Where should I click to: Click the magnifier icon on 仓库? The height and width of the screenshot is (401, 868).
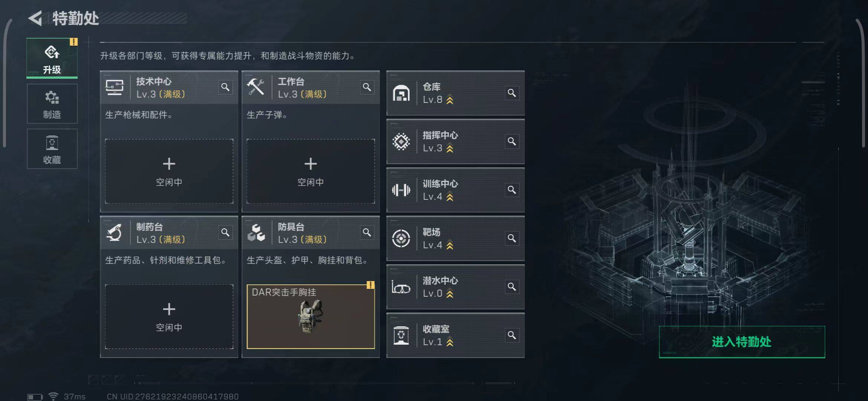click(512, 93)
